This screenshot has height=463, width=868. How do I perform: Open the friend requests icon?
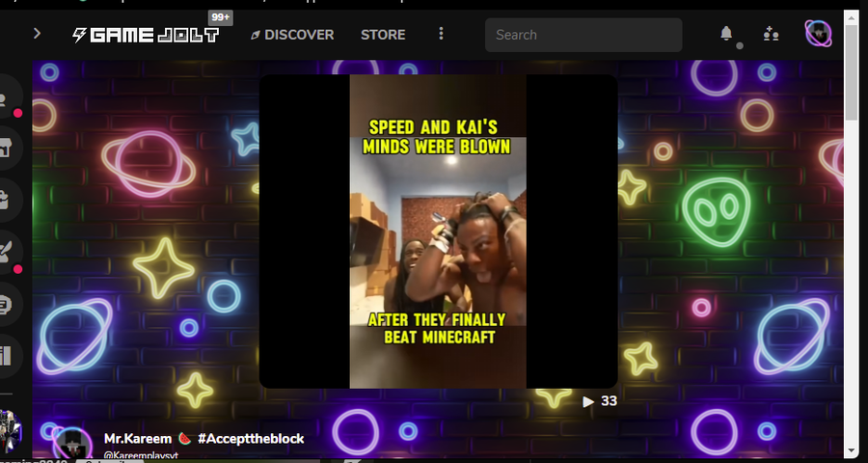[772, 35]
